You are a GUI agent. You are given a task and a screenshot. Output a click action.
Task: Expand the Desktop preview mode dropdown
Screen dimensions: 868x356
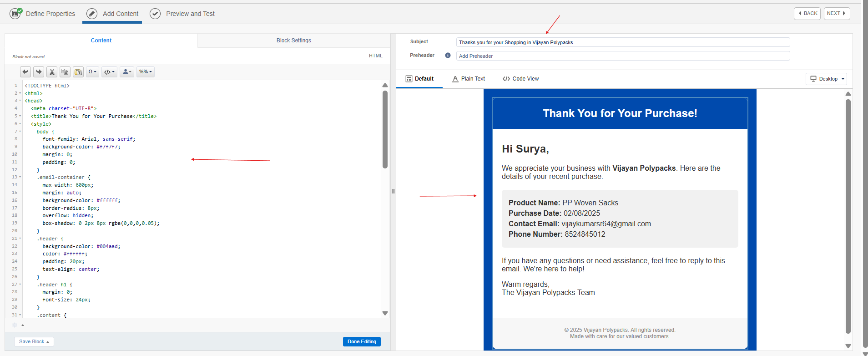pyautogui.click(x=826, y=79)
